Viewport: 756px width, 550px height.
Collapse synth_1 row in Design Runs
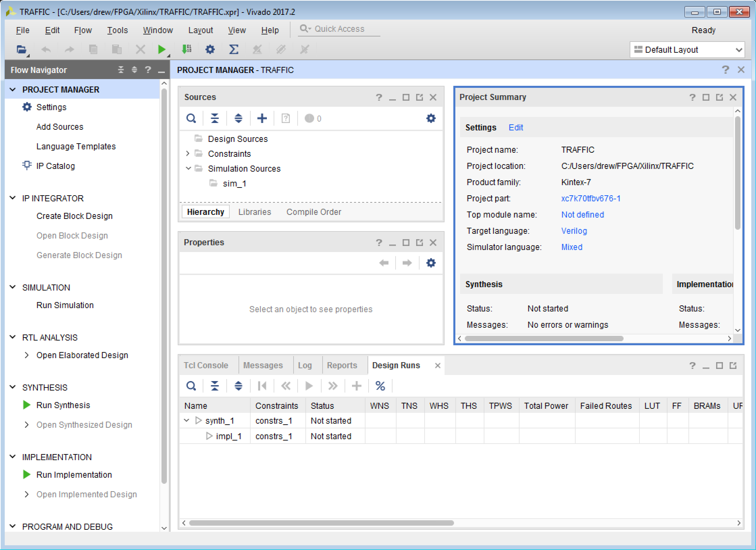tap(186, 421)
